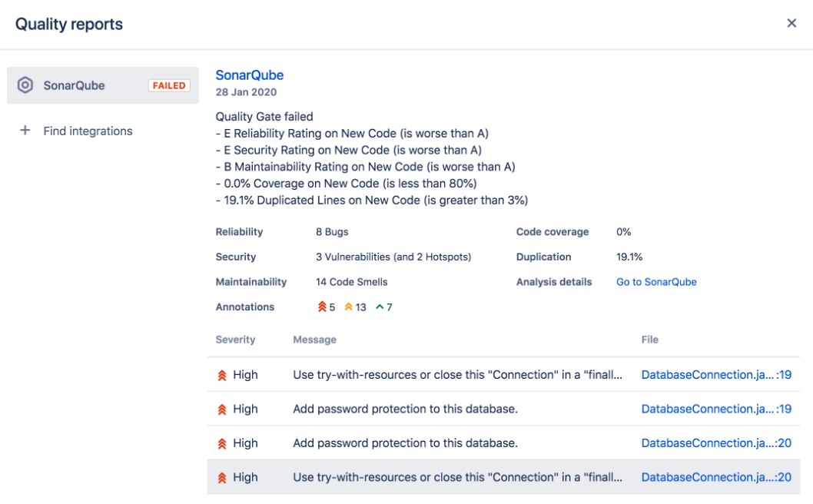813x504 pixels.
Task: Open DatabaseConnection.java at line 20
Action: click(x=716, y=443)
